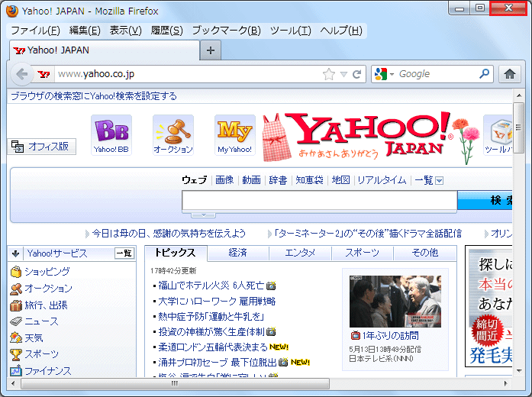Click the back arrow navigation button

[21, 74]
